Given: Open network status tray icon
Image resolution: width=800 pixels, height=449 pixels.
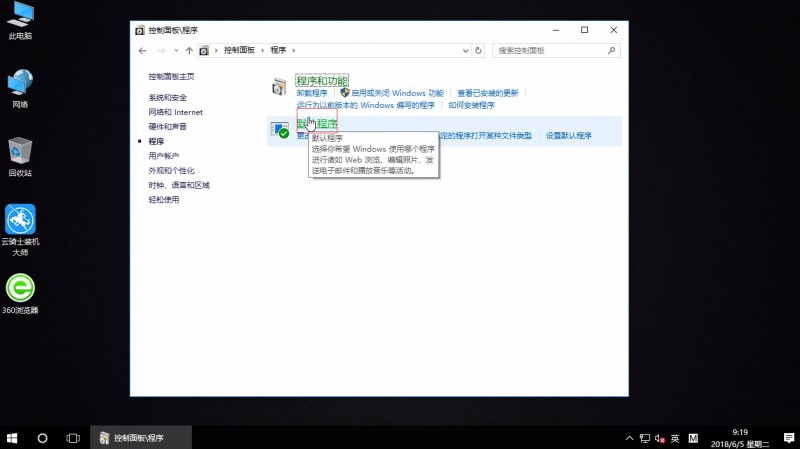Looking at the screenshot, I should point(645,438).
